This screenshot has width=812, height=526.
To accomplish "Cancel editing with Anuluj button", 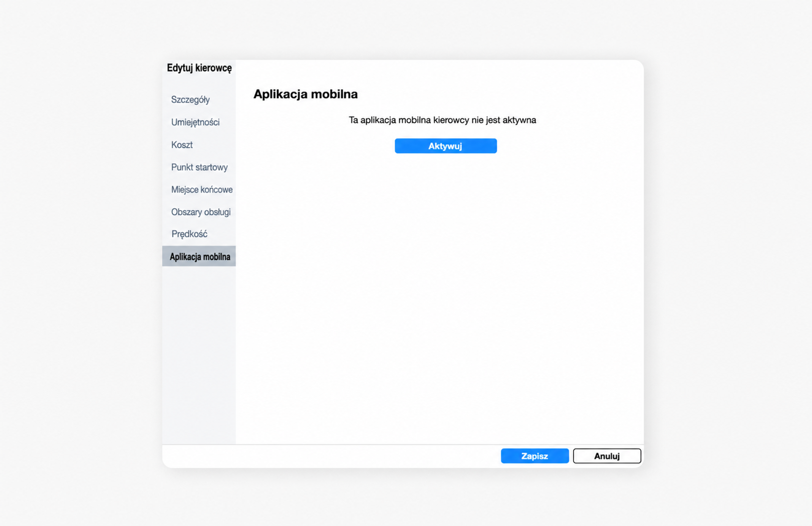I will coord(607,456).
